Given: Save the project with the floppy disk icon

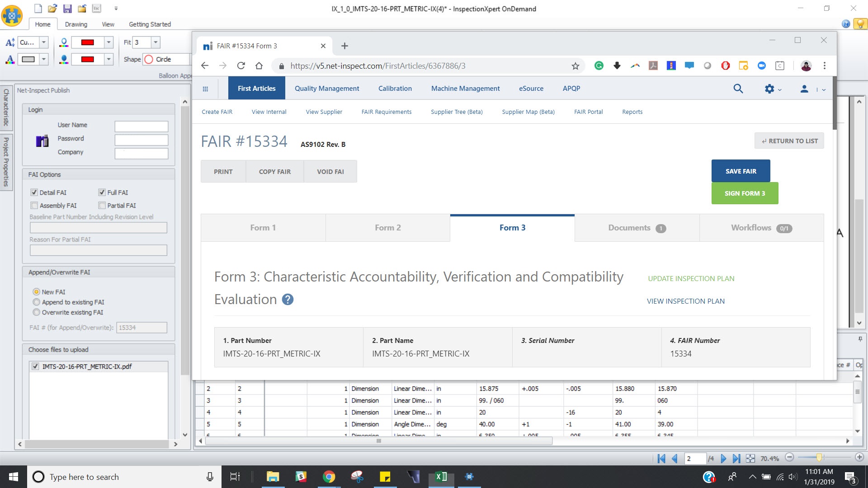Looking at the screenshot, I should click(67, 8).
